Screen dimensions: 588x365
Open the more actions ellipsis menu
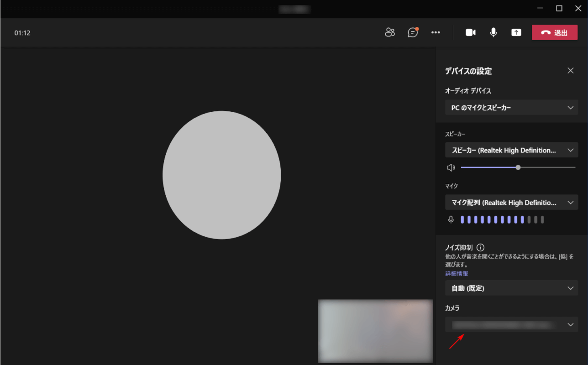pyautogui.click(x=436, y=32)
